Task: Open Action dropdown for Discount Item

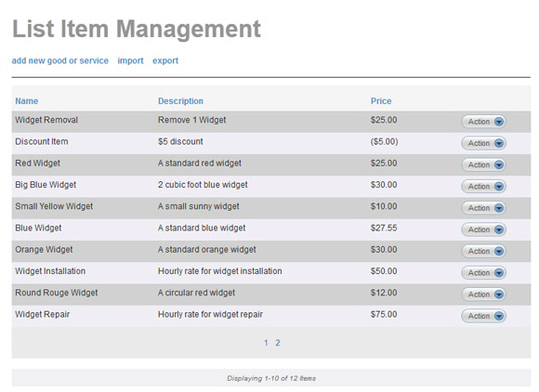Action: point(483,143)
